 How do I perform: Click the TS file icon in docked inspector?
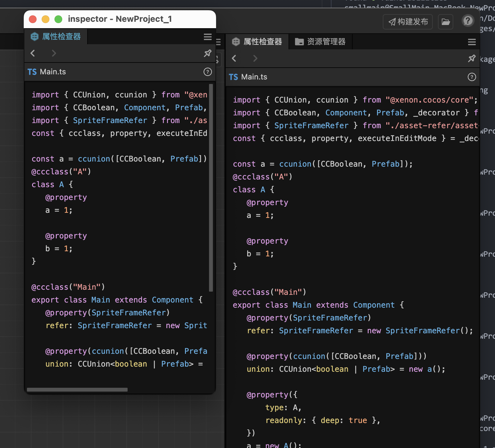click(x=233, y=77)
